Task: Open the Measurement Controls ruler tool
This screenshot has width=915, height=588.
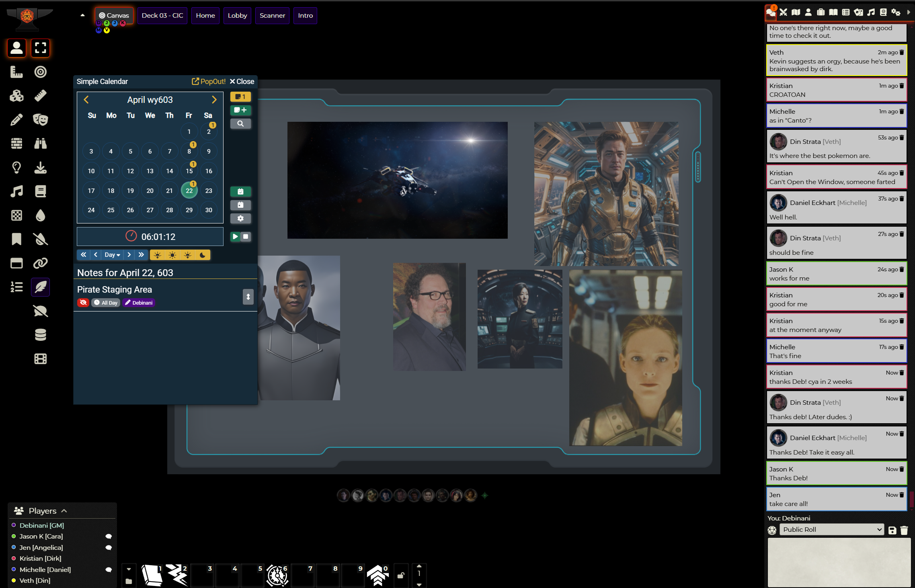Action: coord(16,72)
